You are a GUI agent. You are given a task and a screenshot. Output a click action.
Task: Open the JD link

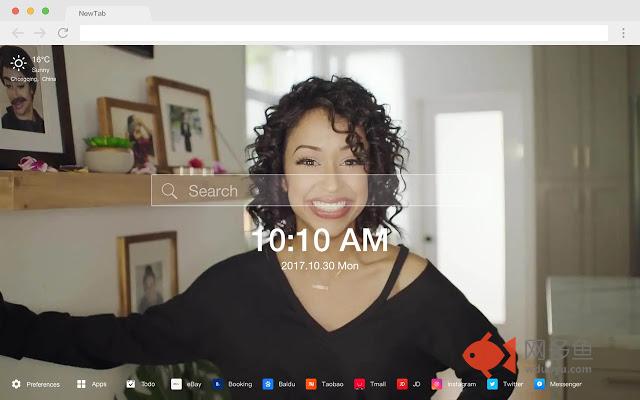click(x=416, y=384)
